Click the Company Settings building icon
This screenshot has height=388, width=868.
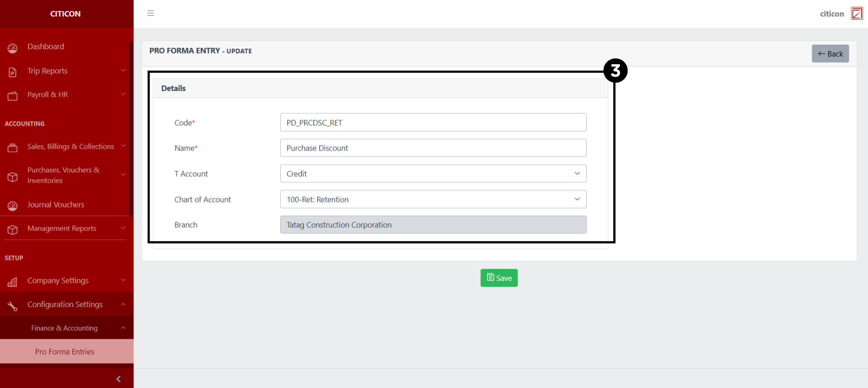[x=12, y=282]
